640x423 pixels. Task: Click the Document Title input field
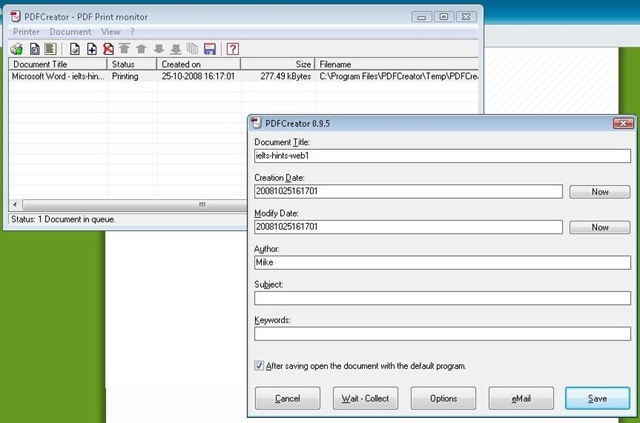[442, 156]
